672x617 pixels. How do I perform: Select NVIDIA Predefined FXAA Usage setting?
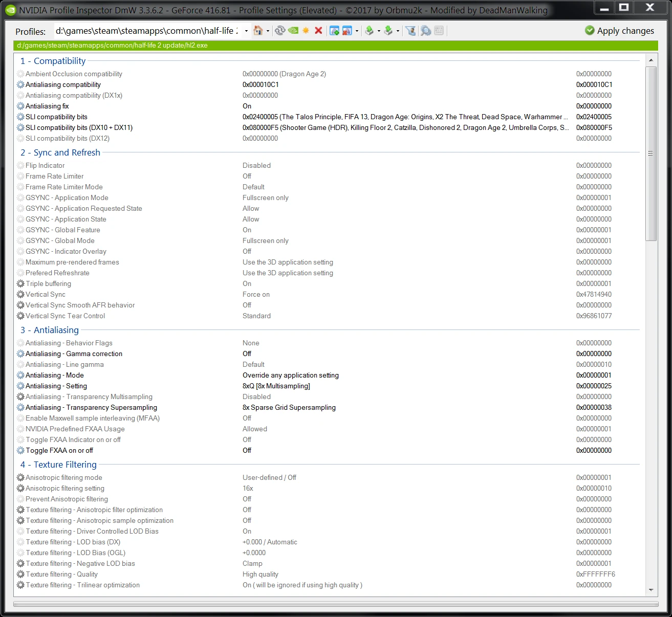click(75, 429)
